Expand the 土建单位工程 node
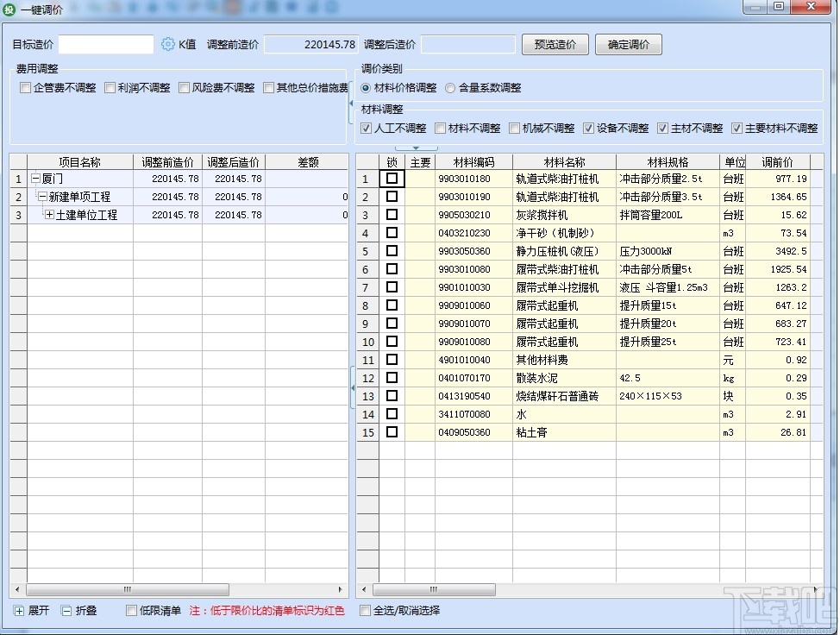The height and width of the screenshot is (635, 840). click(49, 215)
